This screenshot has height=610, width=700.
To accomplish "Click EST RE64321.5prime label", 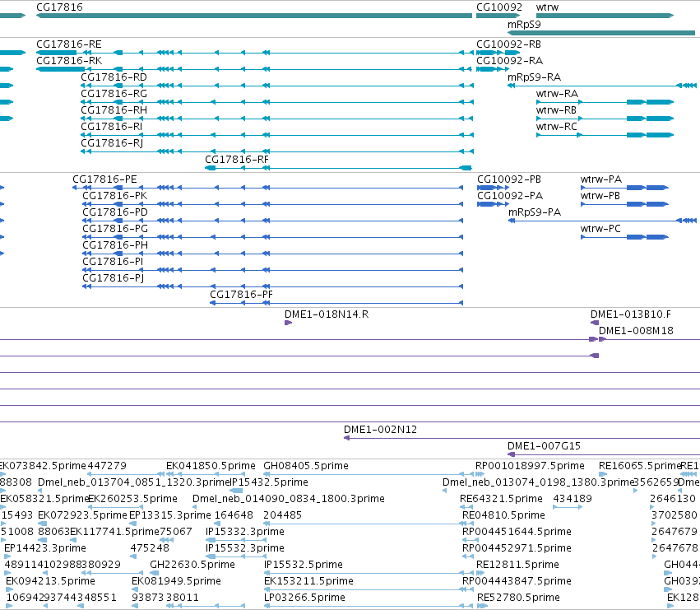I will 501,499.
